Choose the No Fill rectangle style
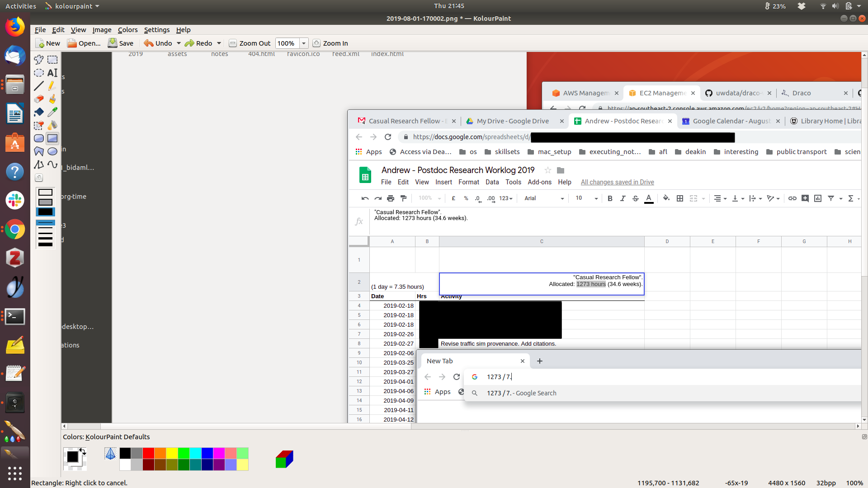This screenshot has height=488, width=868. point(45,192)
